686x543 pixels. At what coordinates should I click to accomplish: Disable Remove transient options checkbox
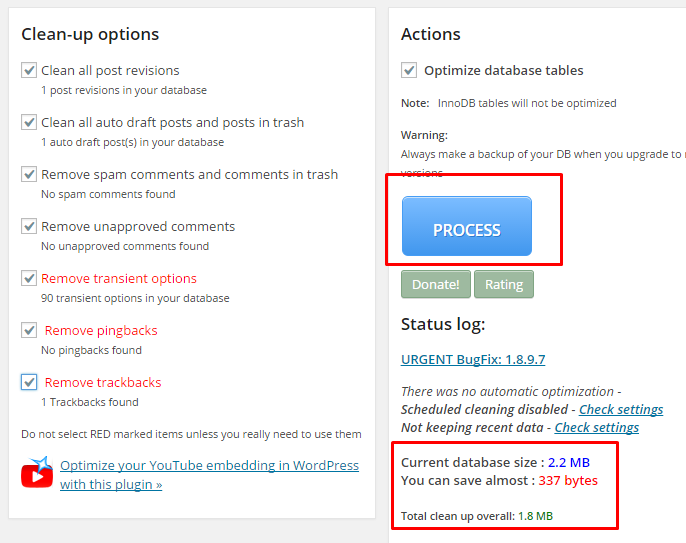pyautogui.click(x=29, y=278)
